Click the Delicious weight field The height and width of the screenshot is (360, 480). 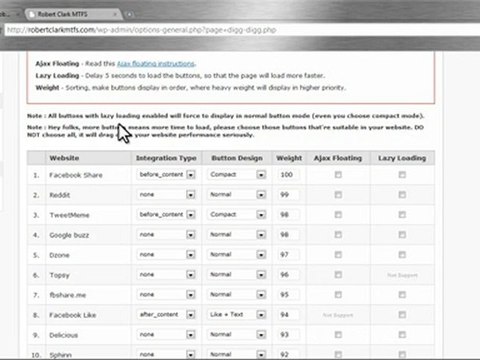(x=288, y=335)
